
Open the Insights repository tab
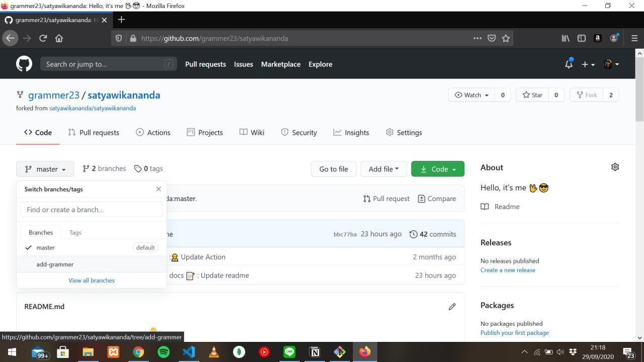pyautogui.click(x=351, y=132)
